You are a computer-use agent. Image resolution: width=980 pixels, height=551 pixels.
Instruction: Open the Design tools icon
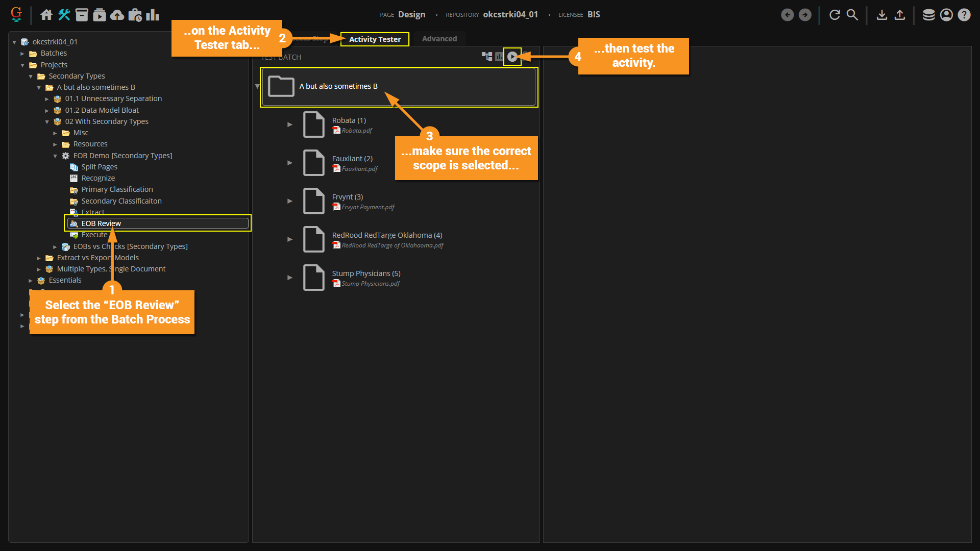(x=64, y=15)
